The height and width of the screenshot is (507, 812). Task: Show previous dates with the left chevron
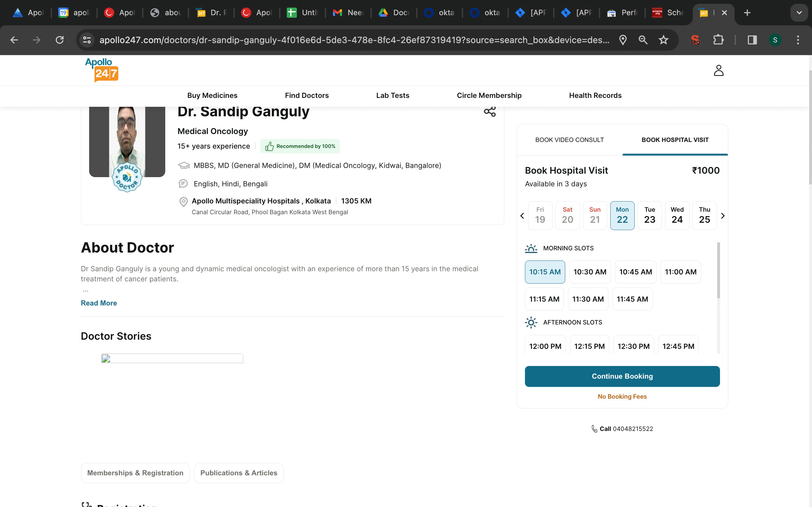pyautogui.click(x=522, y=216)
